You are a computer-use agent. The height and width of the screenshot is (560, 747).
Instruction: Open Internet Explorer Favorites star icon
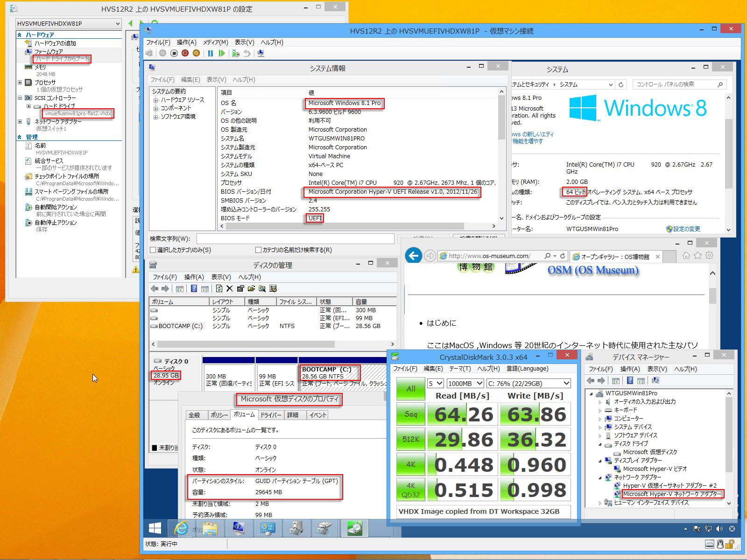[x=698, y=255]
